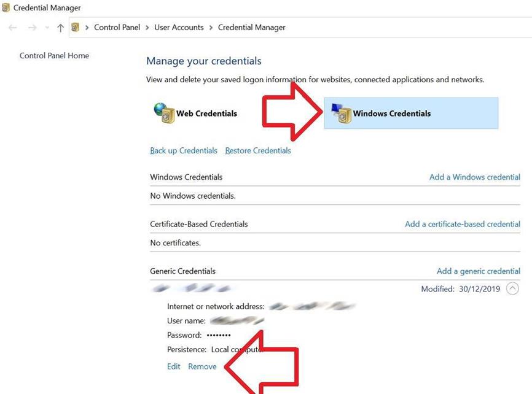
Task: Click the address bar vault icon
Action: 76,27
